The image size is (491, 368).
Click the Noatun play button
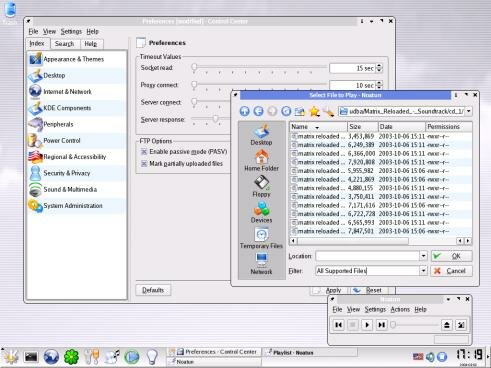tap(367, 325)
